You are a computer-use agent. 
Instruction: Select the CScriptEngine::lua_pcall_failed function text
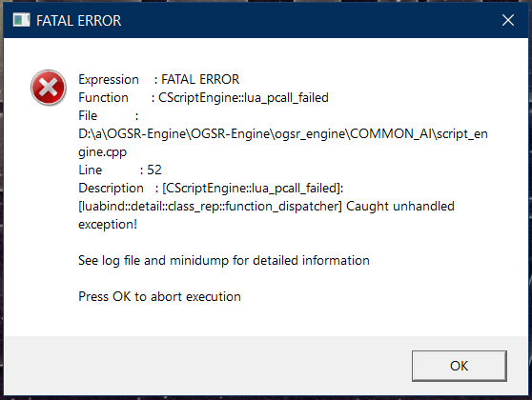(x=243, y=98)
